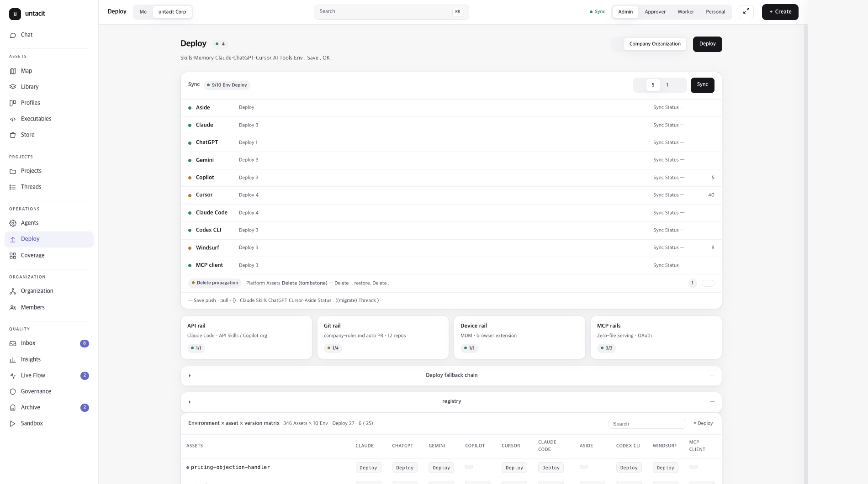The image size is (868, 484).
Task: Click the Delete propagation badge
Action: pyautogui.click(x=215, y=283)
